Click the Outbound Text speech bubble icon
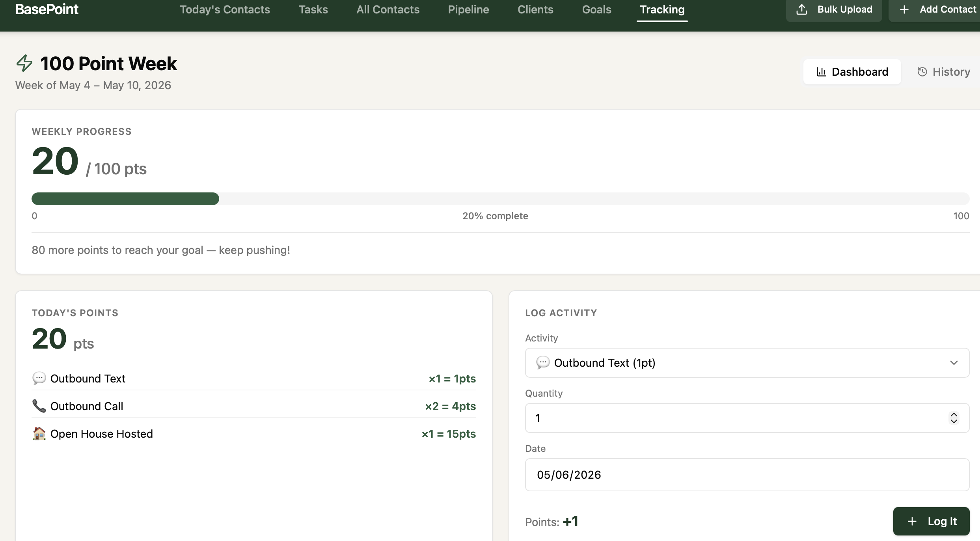This screenshot has height=541, width=980. pyautogui.click(x=39, y=378)
